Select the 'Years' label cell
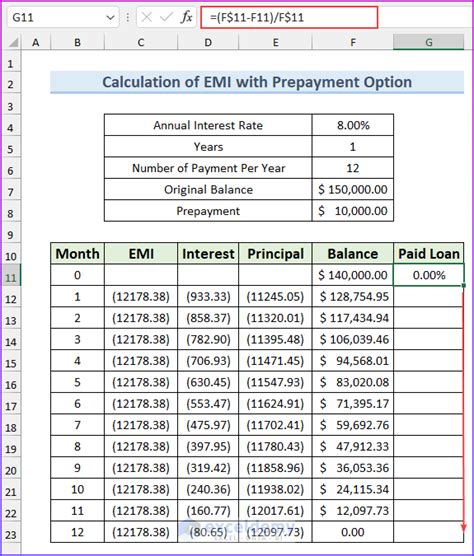Viewport: 474px width, 556px height. pos(208,146)
